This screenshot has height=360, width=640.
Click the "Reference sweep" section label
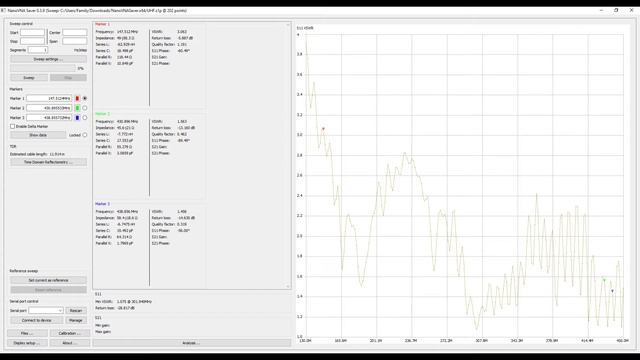tap(24, 271)
